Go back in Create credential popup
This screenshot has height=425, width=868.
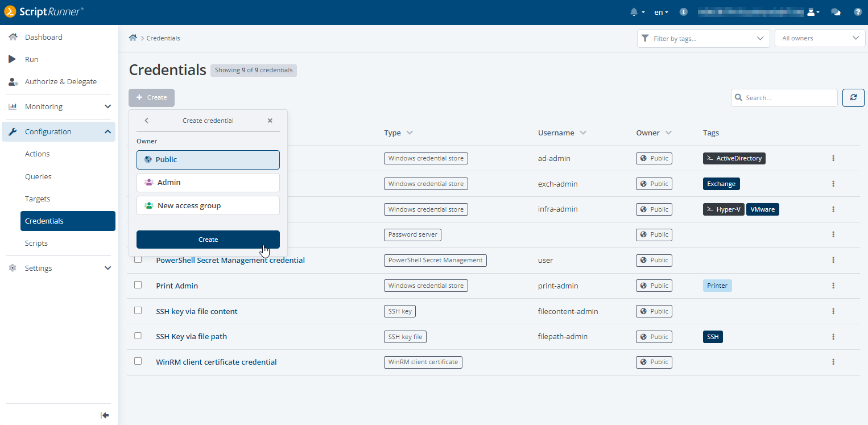coord(147,121)
